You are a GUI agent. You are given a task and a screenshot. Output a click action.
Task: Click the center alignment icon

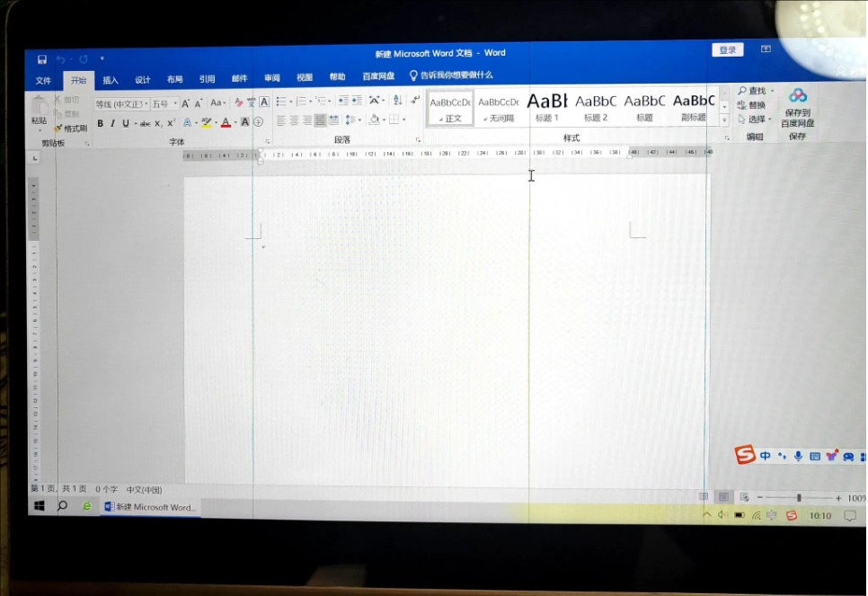tap(295, 120)
